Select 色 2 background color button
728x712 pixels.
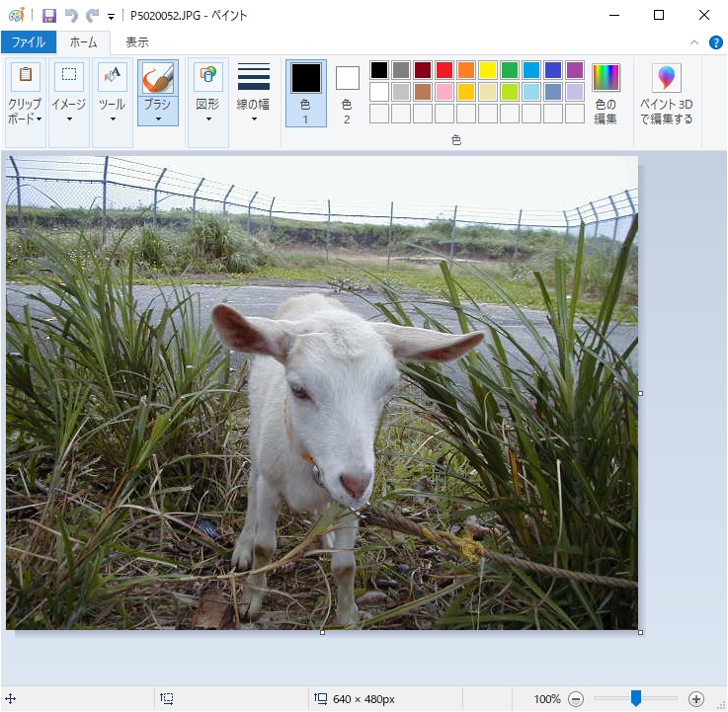click(x=347, y=93)
